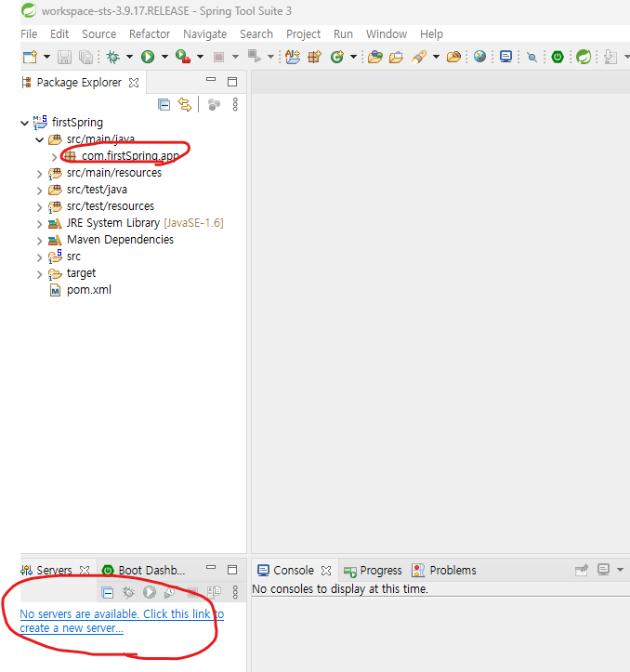Viewport: 630px width, 672px height.
Task: Switch to the Progress tab
Action: 373,571
